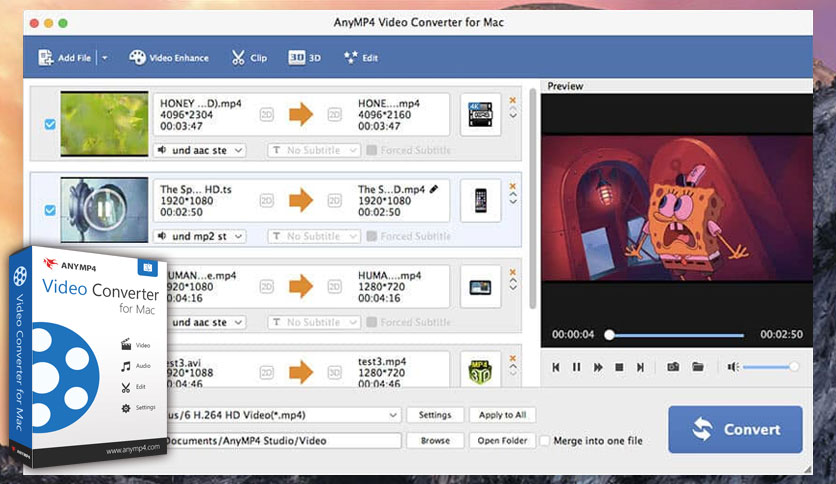
Task: Open the 3D settings tool
Action: tap(304, 58)
